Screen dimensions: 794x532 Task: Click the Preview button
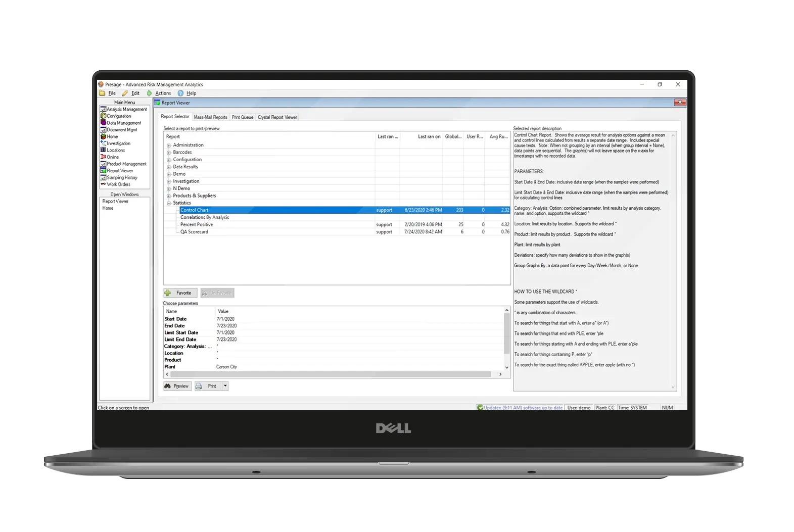177,386
